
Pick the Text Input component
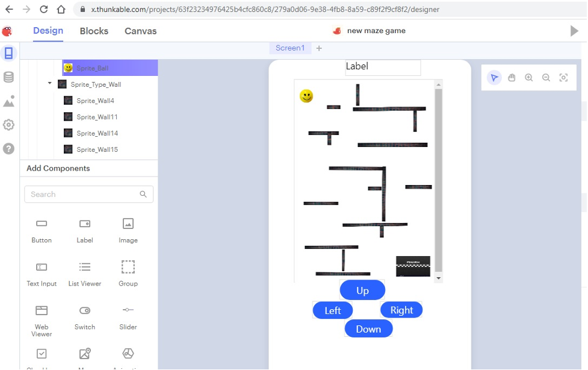point(42,274)
